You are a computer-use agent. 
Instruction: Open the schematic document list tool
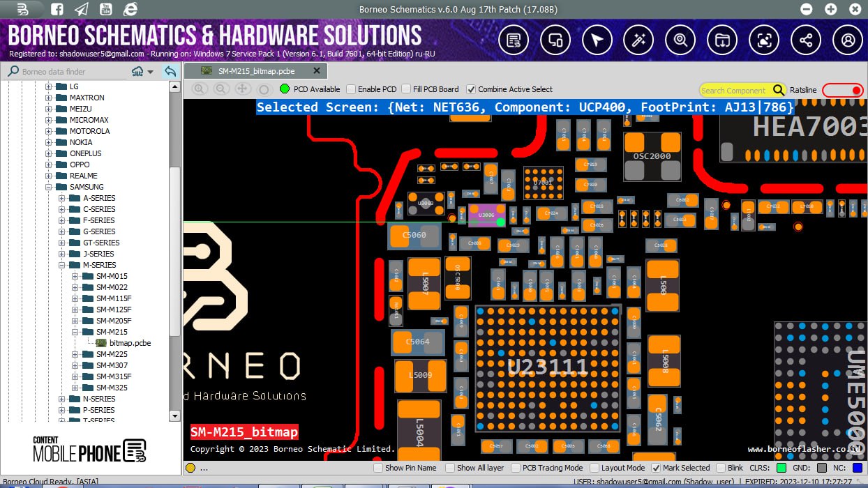click(x=514, y=40)
